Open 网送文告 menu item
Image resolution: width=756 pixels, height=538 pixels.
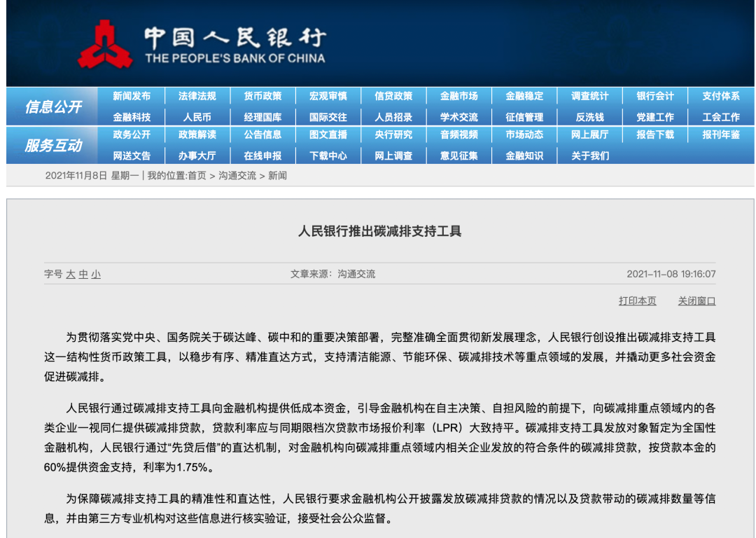click(x=132, y=156)
